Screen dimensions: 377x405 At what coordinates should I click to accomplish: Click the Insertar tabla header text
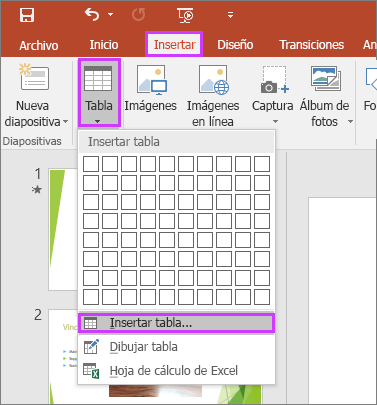[124, 142]
